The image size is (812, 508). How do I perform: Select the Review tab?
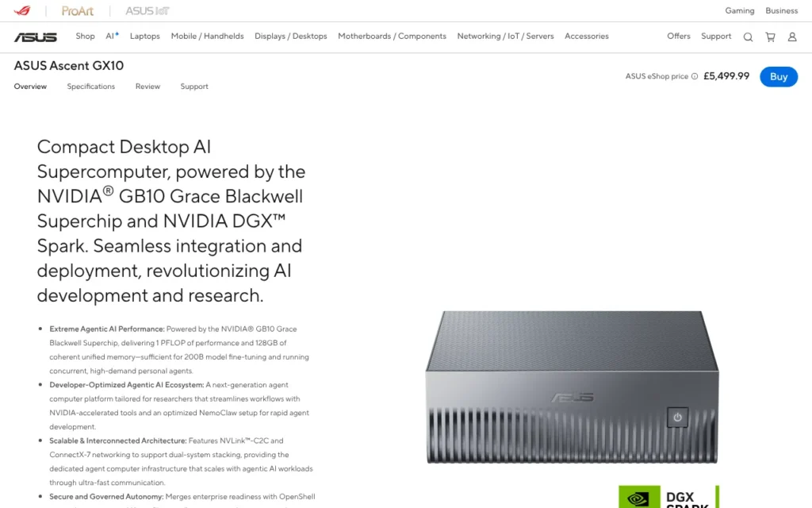tap(147, 87)
